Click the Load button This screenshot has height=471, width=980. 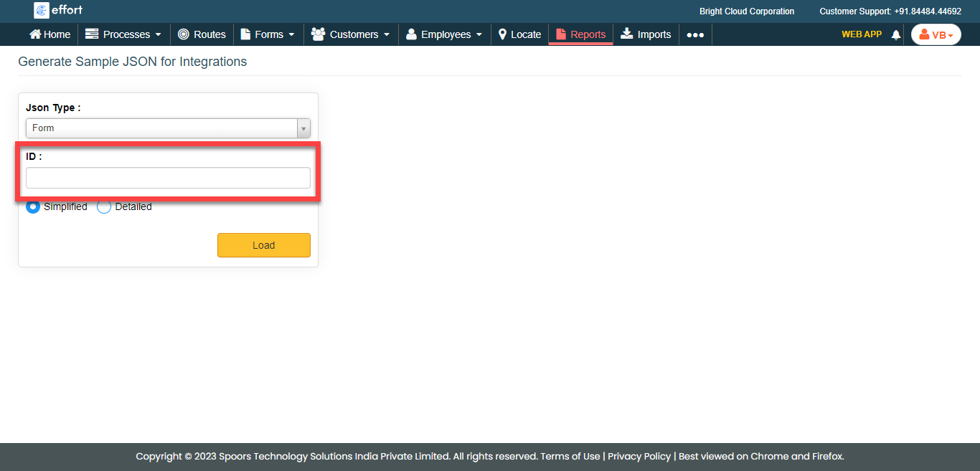(x=263, y=245)
